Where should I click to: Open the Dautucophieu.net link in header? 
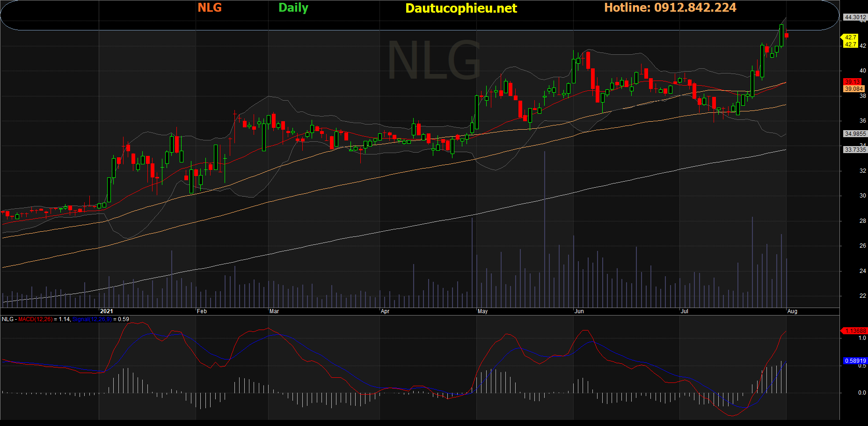point(461,8)
